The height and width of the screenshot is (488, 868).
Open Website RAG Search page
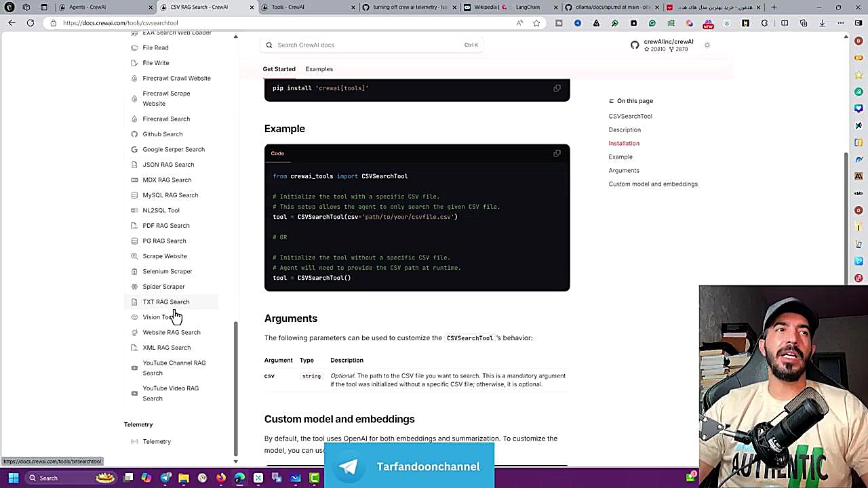tap(172, 332)
